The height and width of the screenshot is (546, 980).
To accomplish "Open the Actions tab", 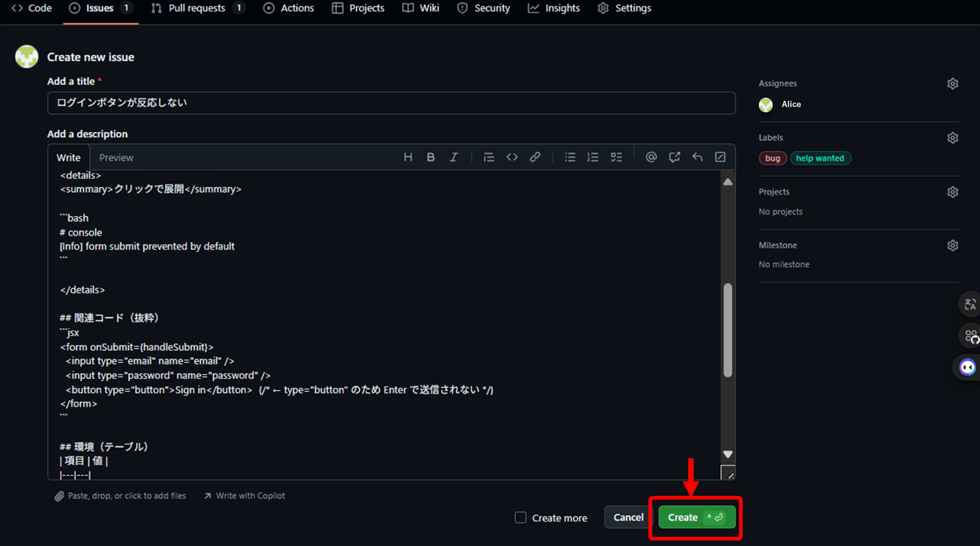I will (x=289, y=8).
